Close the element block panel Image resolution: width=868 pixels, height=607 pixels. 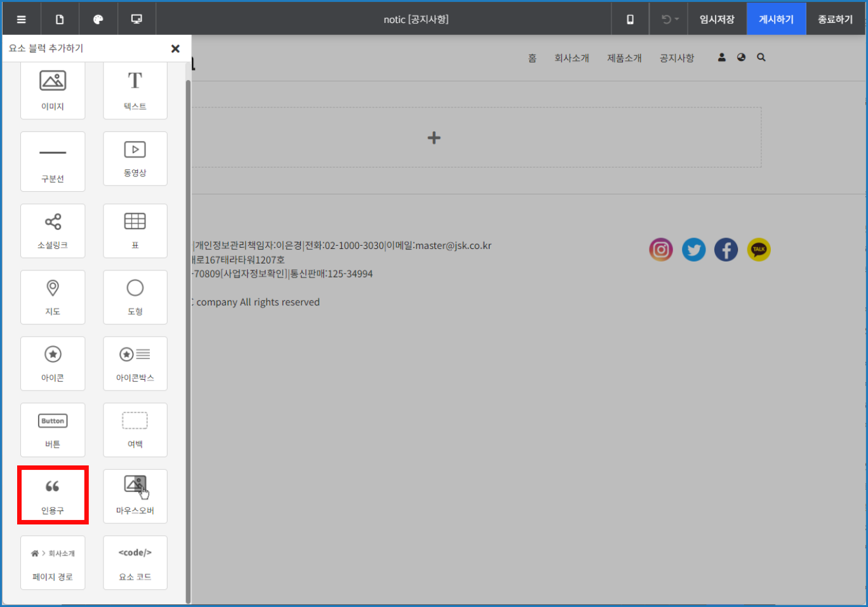pyautogui.click(x=175, y=48)
